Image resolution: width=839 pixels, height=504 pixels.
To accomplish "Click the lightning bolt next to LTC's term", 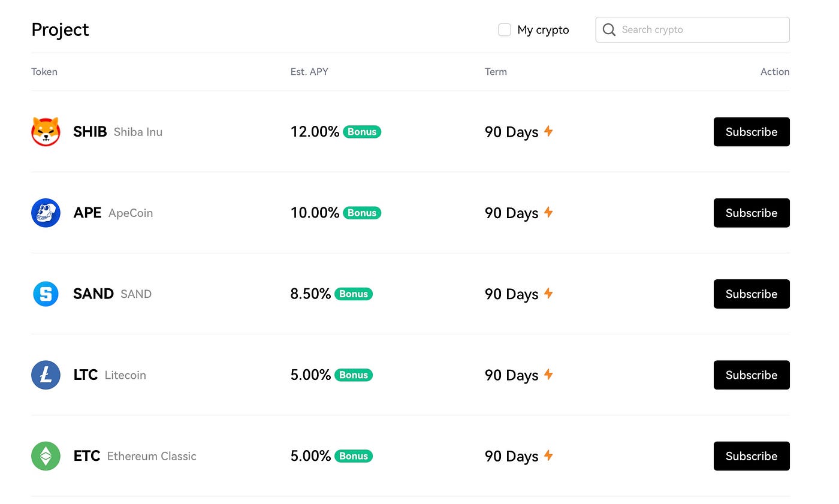I will click(548, 375).
